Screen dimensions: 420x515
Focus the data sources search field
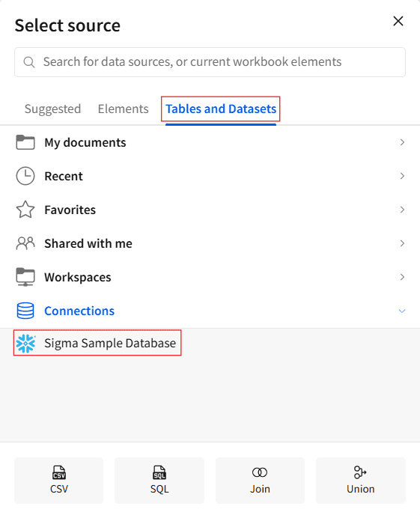(210, 62)
